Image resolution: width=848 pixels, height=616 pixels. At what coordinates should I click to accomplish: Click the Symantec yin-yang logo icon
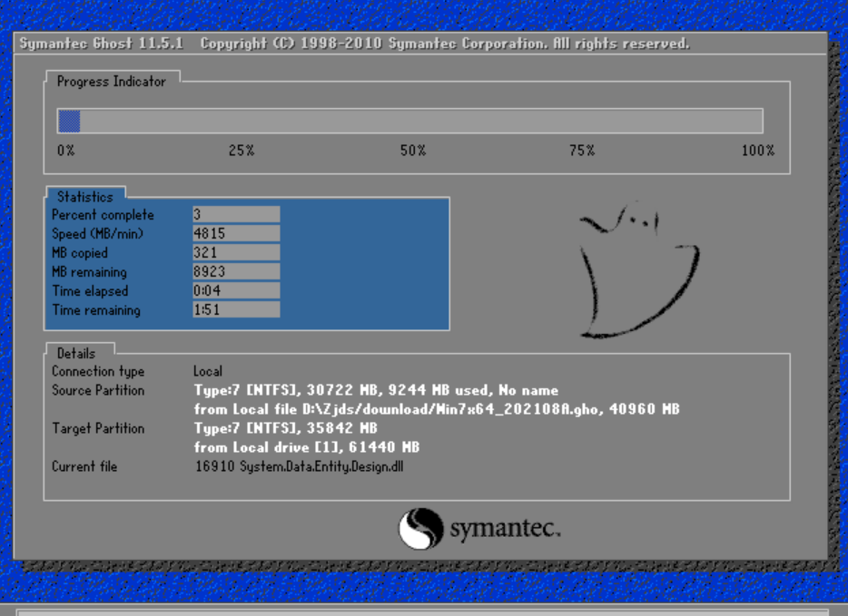[420, 528]
